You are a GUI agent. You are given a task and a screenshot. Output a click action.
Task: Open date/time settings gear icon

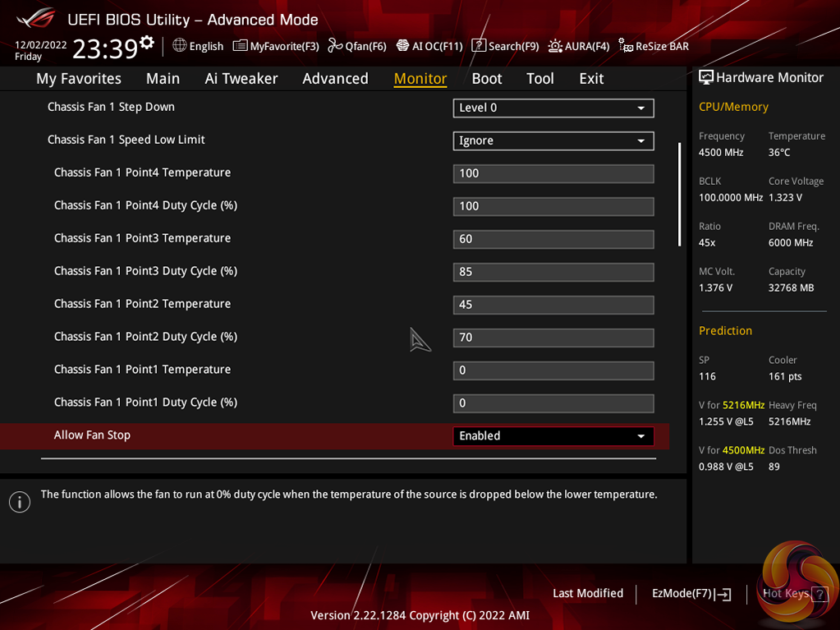click(146, 43)
